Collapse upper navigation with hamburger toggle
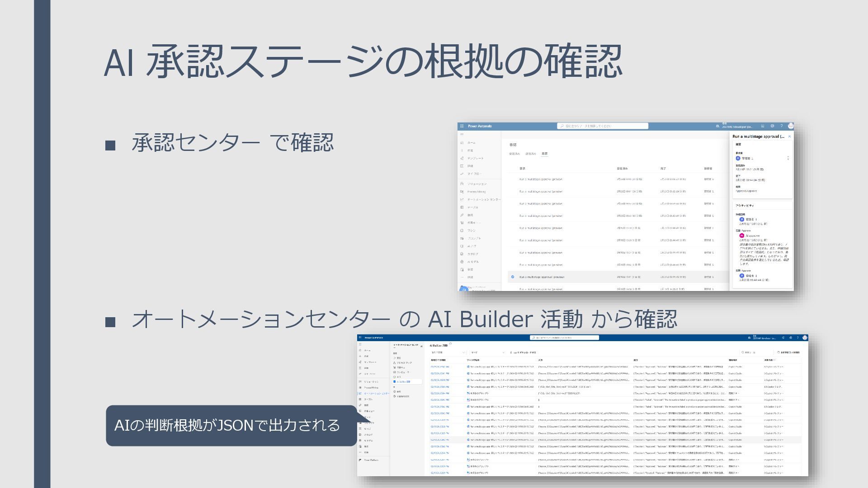 (462, 134)
